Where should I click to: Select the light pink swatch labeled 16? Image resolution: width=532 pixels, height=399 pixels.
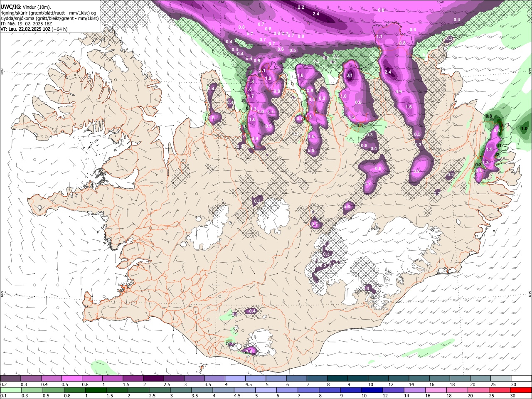point(436,390)
